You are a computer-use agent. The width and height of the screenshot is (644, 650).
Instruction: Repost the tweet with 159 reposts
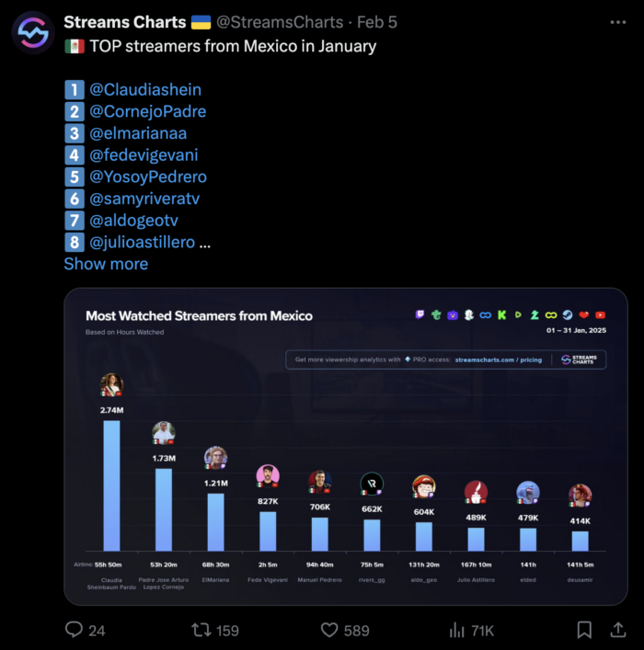point(201,630)
